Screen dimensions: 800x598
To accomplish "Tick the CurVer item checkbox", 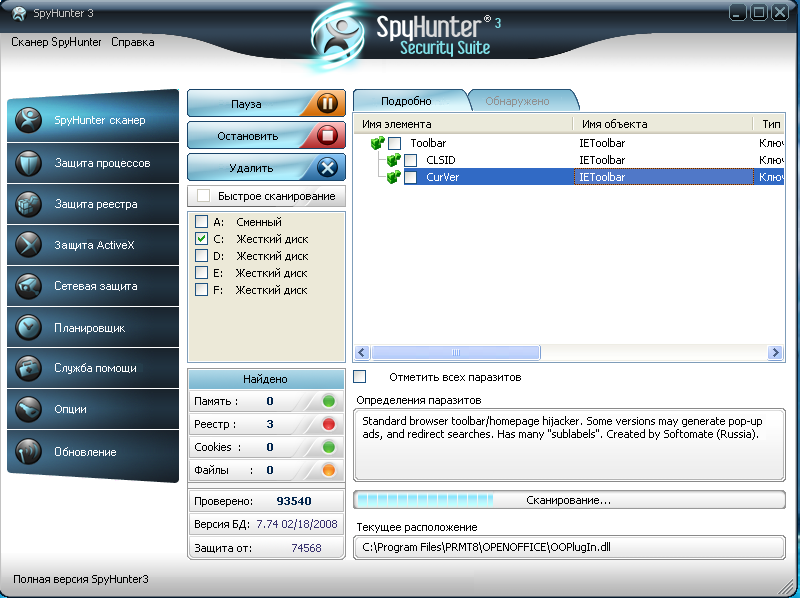I will click(410, 177).
